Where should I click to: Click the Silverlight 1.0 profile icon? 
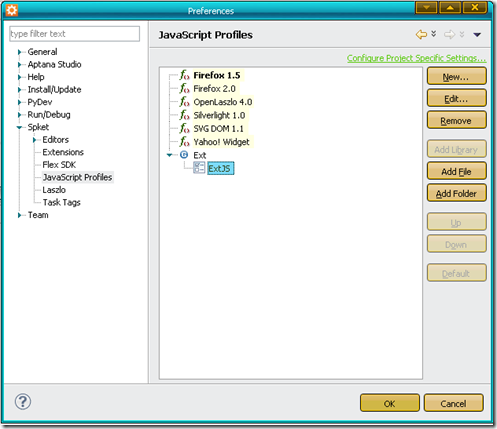[x=184, y=115]
